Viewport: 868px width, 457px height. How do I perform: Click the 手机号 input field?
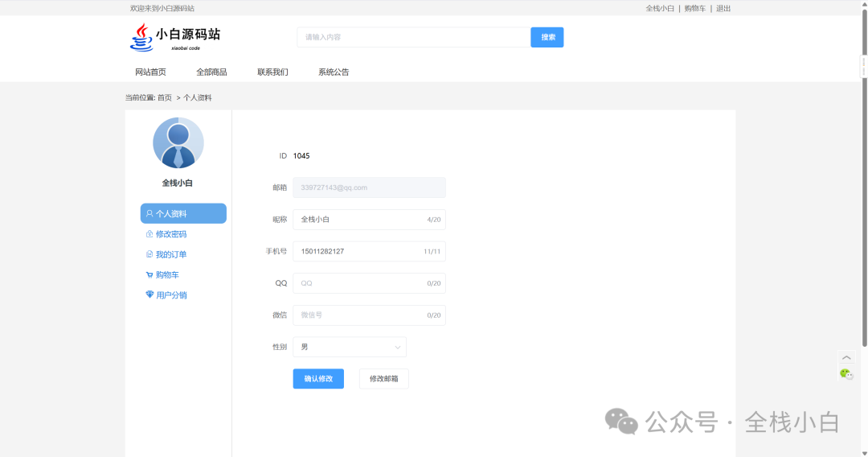pyautogui.click(x=369, y=252)
